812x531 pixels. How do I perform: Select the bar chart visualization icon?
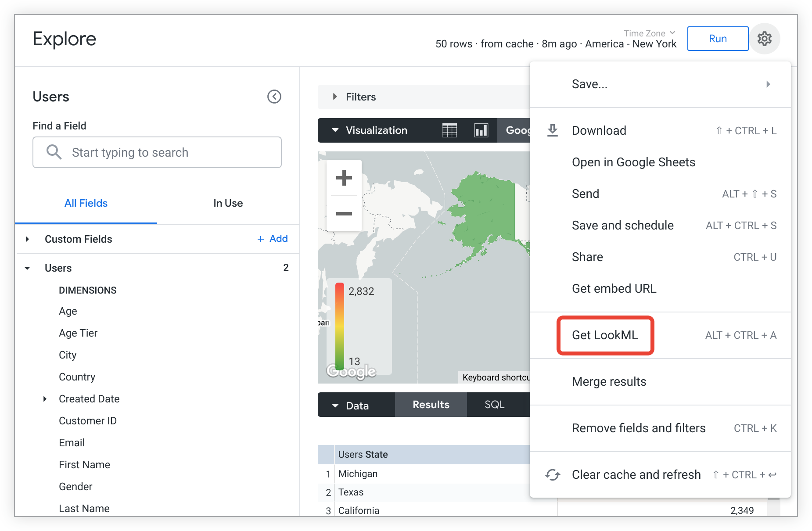(481, 130)
